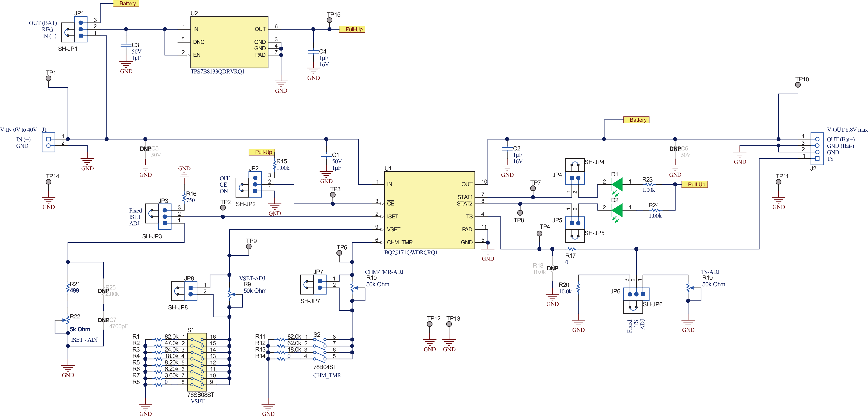
Task: Select the green LED D1 symbol
Action: coord(617,185)
